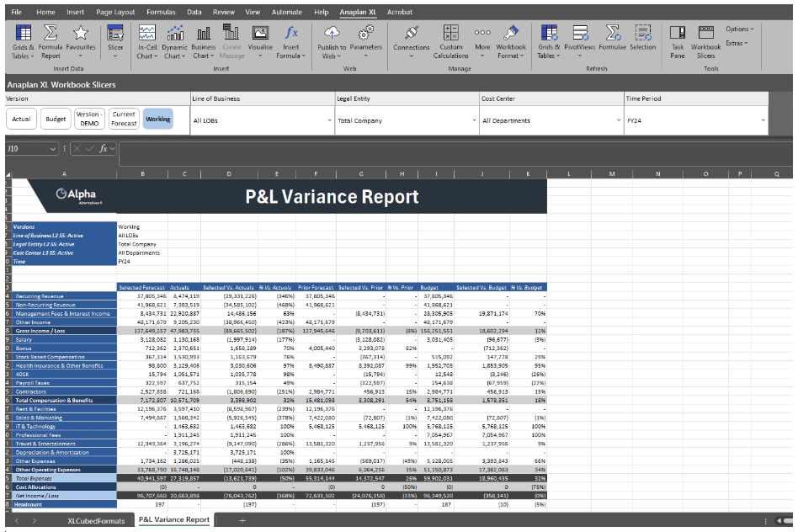Toggle Workbook Slicers tool
This screenshot has width=798, height=532.
tap(705, 42)
